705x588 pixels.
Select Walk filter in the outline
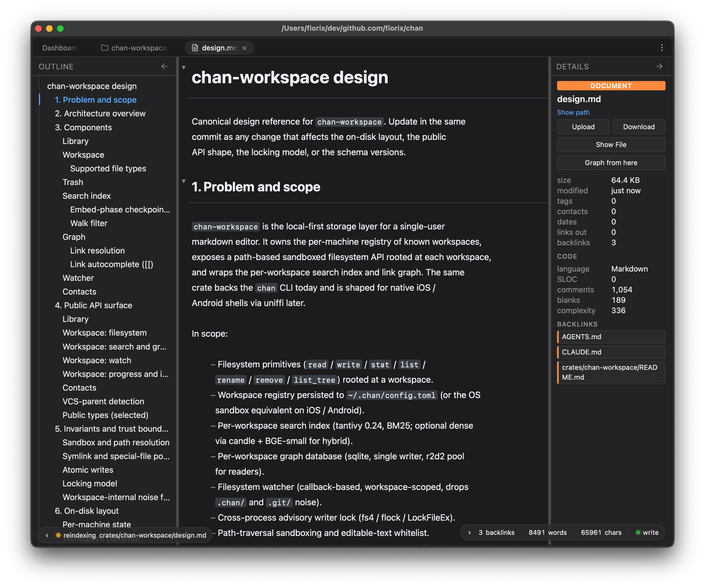[88, 223]
